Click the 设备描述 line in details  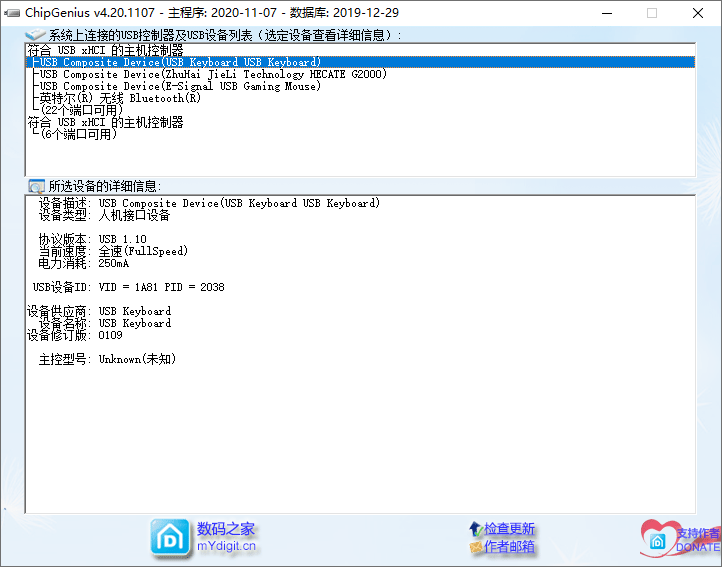pyautogui.click(x=209, y=203)
